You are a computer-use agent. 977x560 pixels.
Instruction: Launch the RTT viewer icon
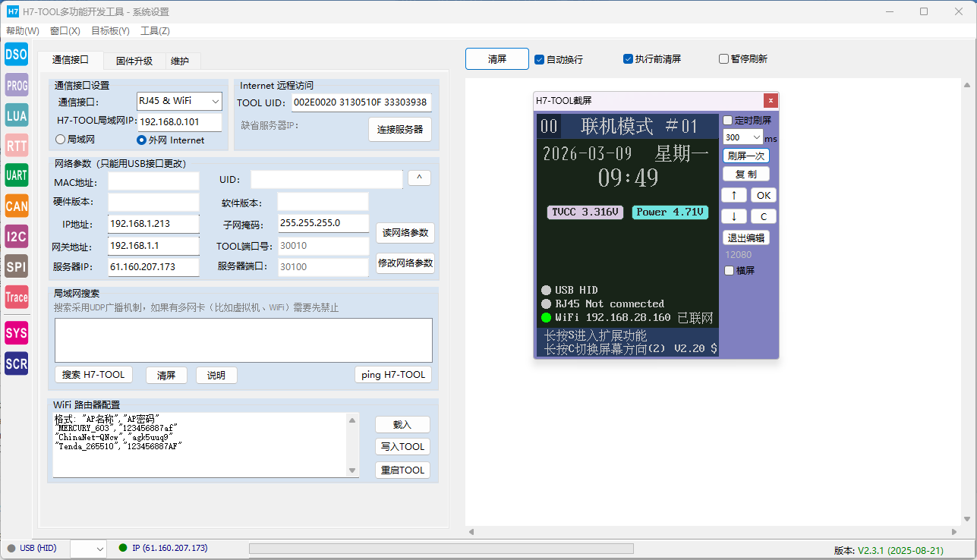click(x=16, y=145)
